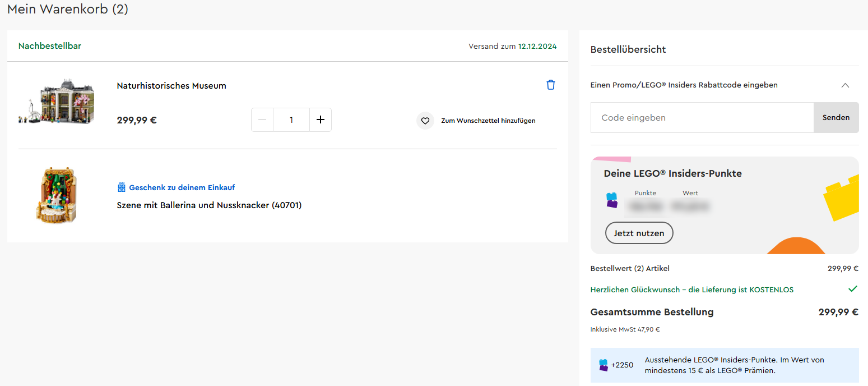Viewport: 868px width, 386px height.
Task: Increase Naturhistorisches Museum quantity with plus
Action: click(x=321, y=120)
